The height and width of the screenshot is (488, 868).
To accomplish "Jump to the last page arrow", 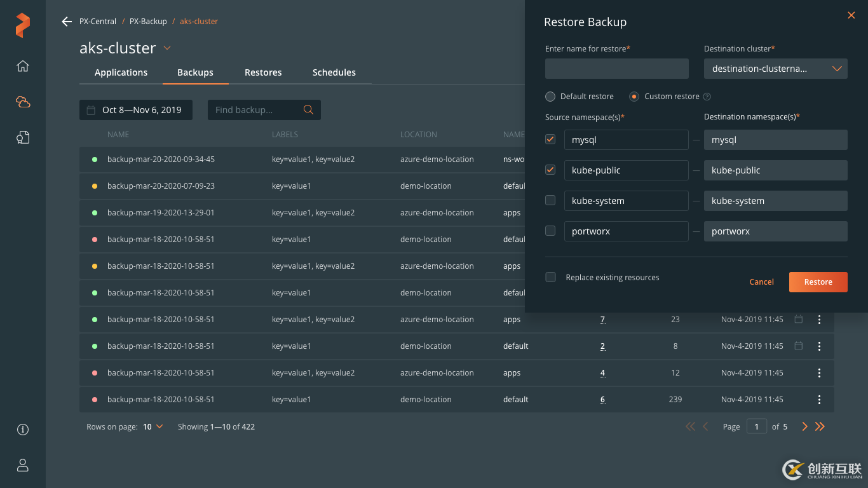I will pos(820,426).
